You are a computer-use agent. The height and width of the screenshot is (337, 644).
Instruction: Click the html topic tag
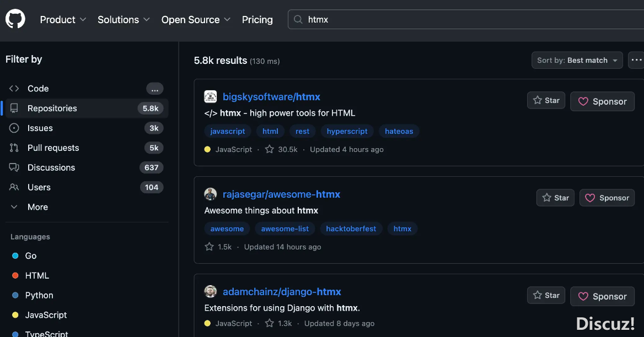coord(270,131)
